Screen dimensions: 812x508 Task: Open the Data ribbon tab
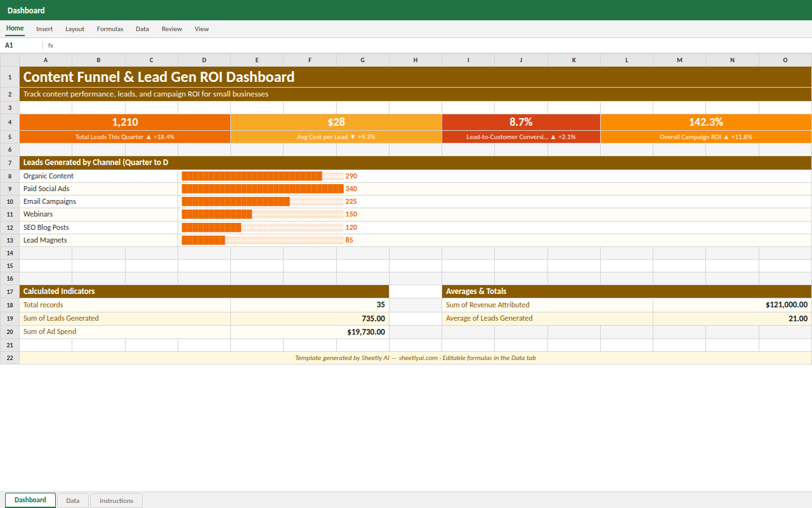pyautogui.click(x=142, y=29)
